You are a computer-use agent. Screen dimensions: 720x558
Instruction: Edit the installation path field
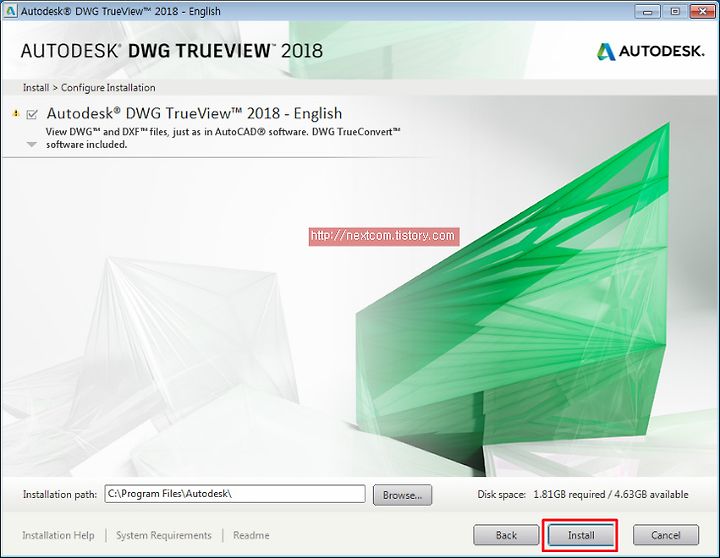click(235, 494)
